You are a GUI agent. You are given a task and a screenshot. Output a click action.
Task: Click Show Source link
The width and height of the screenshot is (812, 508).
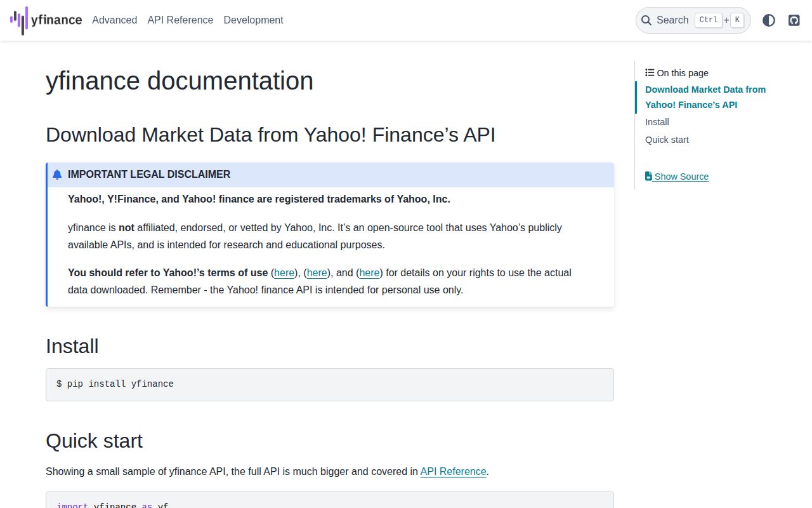677,177
